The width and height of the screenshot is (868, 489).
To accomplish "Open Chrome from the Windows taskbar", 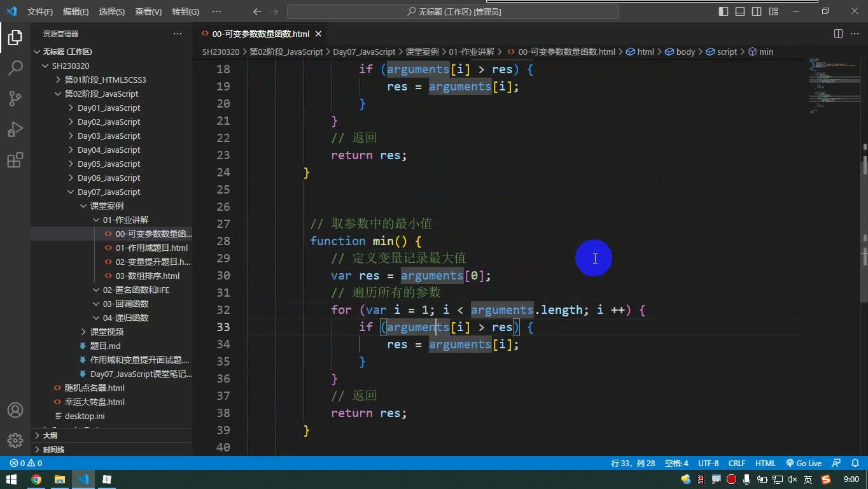I will (36, 479).
